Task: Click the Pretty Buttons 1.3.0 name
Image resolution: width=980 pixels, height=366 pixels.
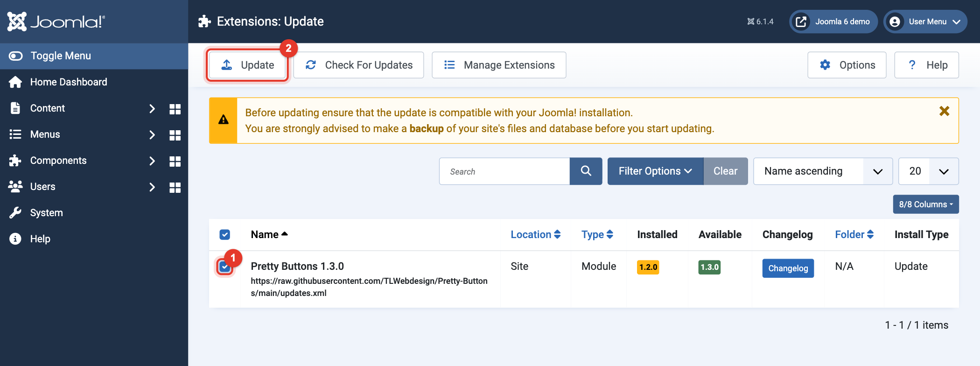Action: coord(297,266)
